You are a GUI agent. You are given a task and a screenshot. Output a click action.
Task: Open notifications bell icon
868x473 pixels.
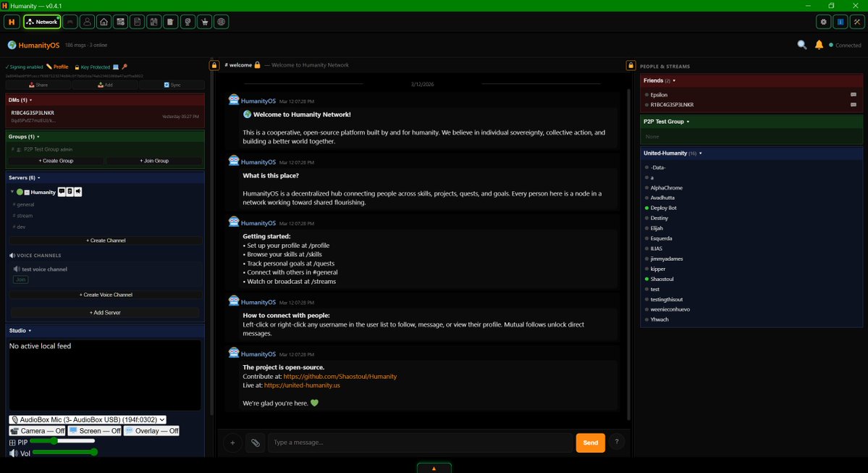819,45
